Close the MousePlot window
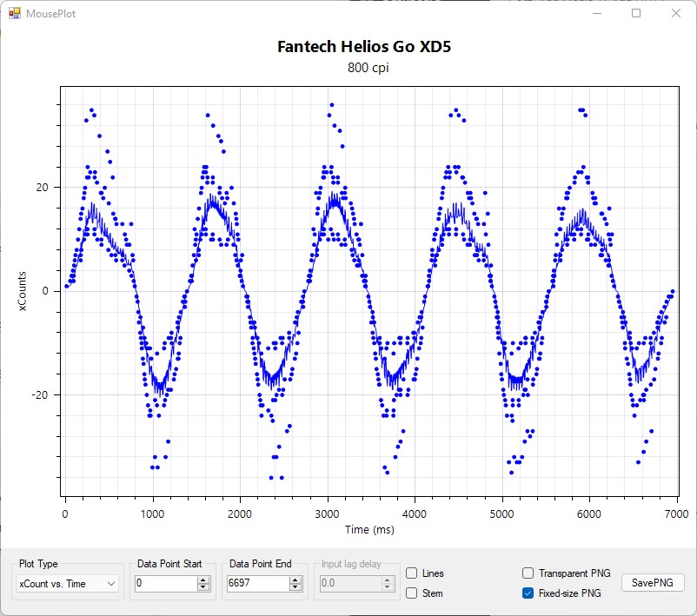The width and height of the screenshot is (697, 616). [x=676, y=14]
